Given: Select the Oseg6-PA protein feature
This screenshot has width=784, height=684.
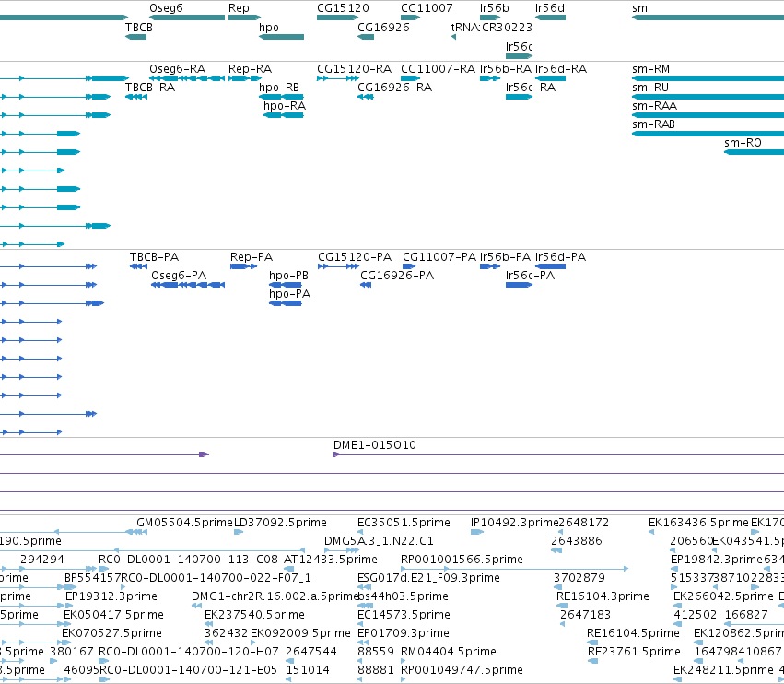Looking at the screenshot, I should tap(188, 285).
